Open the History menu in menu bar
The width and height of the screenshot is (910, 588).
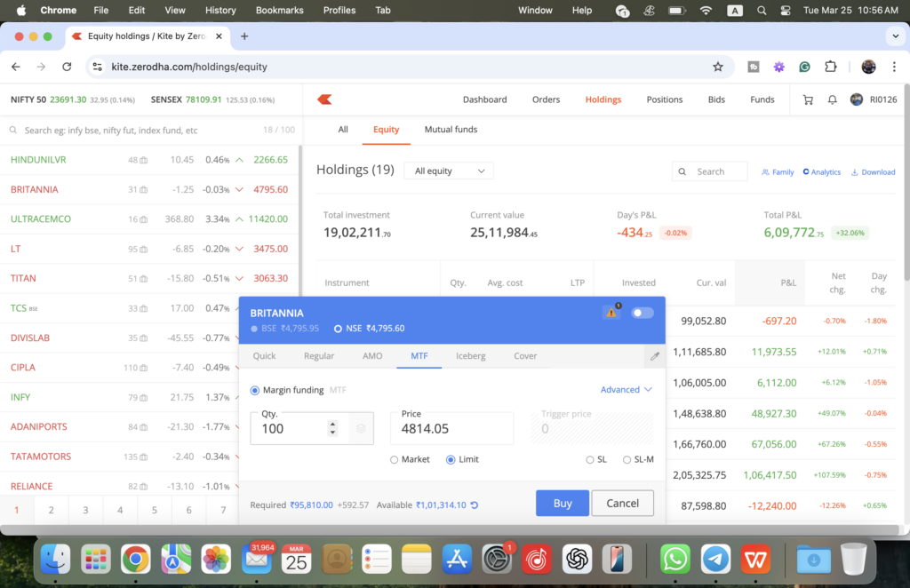[220, 11]
